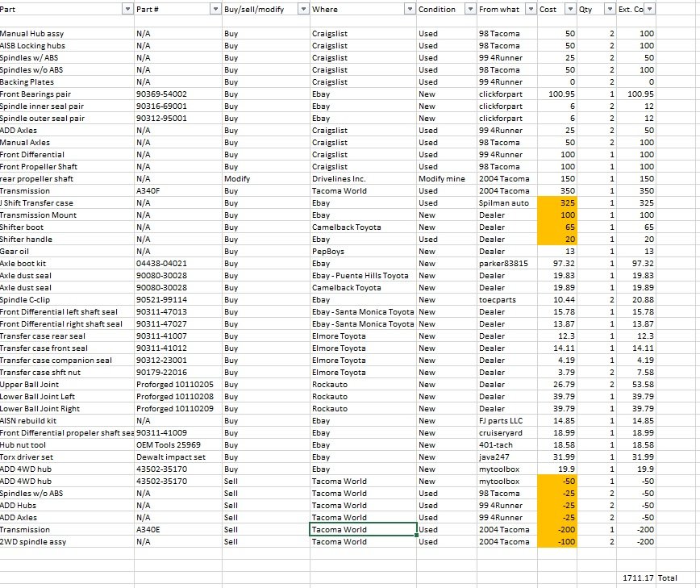Screen dimensions: 700x588
Task: Select the highlighted cost cell 65
Action: pyautogui.click(x=557, y=227)
